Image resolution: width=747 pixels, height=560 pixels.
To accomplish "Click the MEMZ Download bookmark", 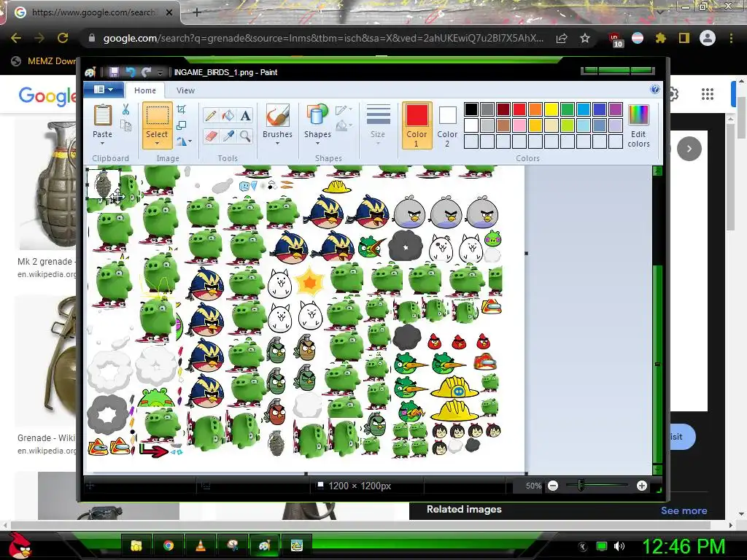I will pyautogui.click(x=44, y=61).
